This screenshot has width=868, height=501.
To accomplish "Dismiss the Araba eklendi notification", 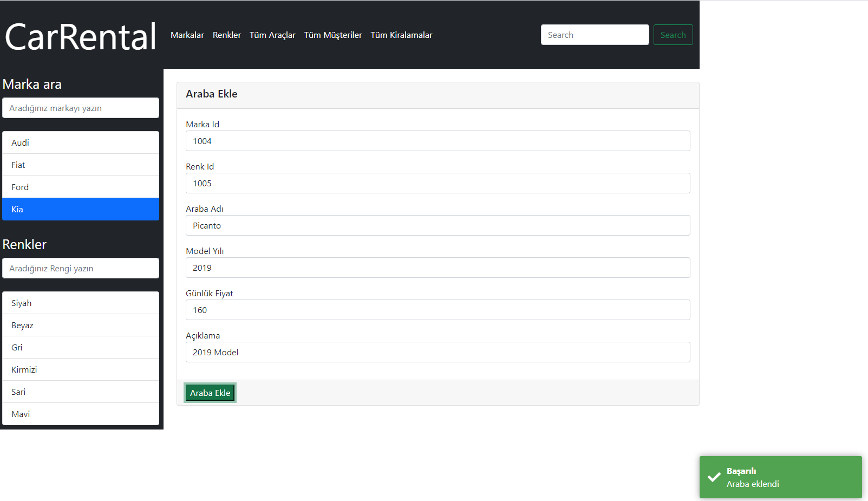I will 780,477.
